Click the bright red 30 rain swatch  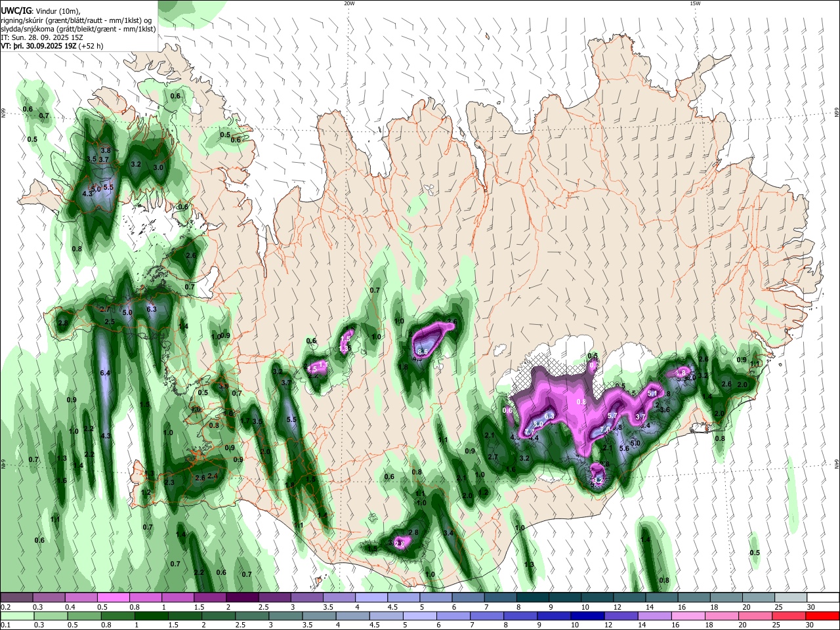(822, 616)
